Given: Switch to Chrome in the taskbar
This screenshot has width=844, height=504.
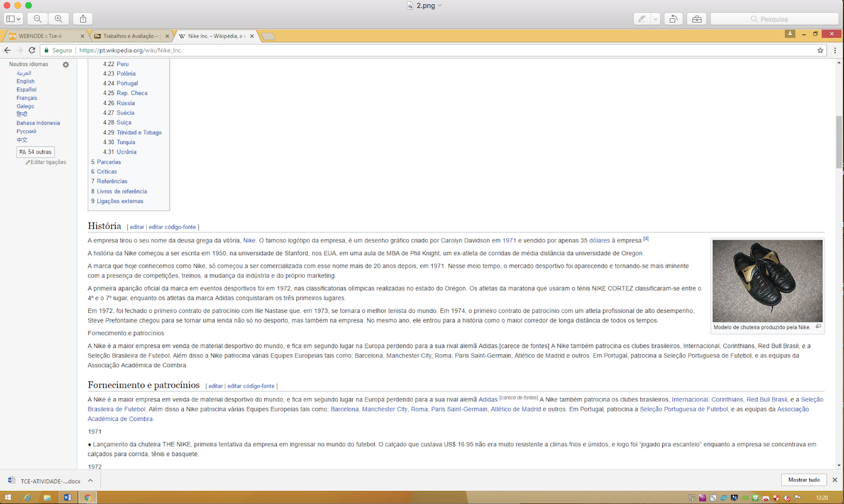Looking at the screenshot, I should click(87, 498).
